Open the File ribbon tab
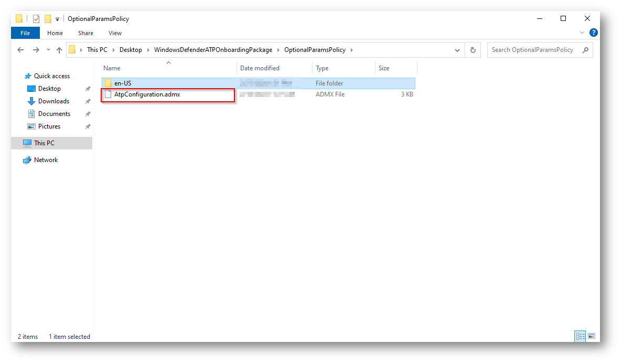Screen dimensions: 622x364 click(x=25, y=33)
